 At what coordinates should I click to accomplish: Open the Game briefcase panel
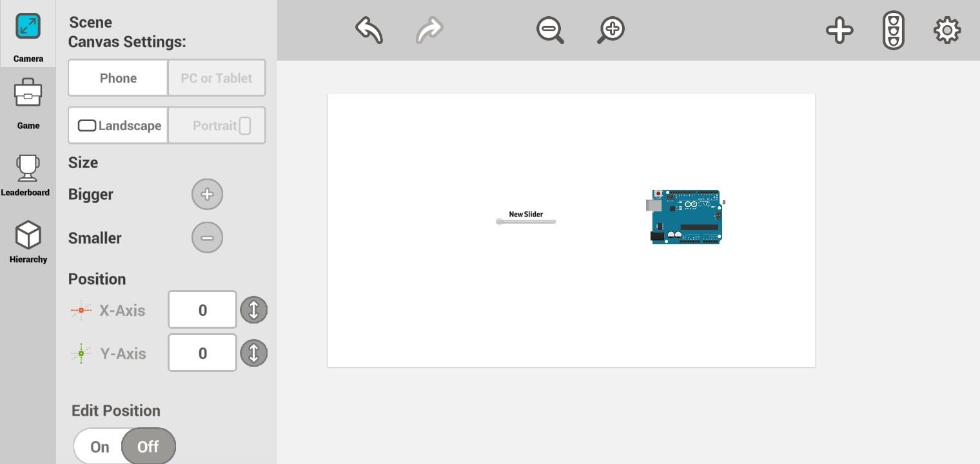[28, 103]
